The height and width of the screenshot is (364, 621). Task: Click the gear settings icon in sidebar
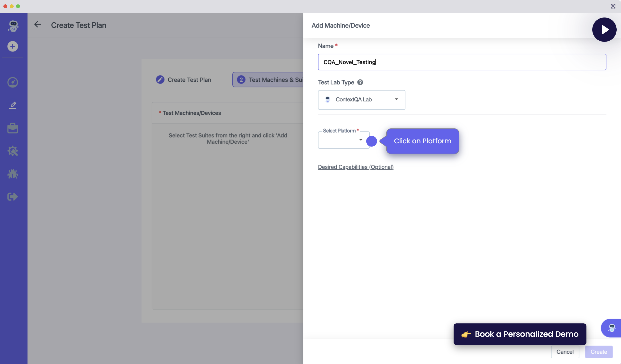13,151
